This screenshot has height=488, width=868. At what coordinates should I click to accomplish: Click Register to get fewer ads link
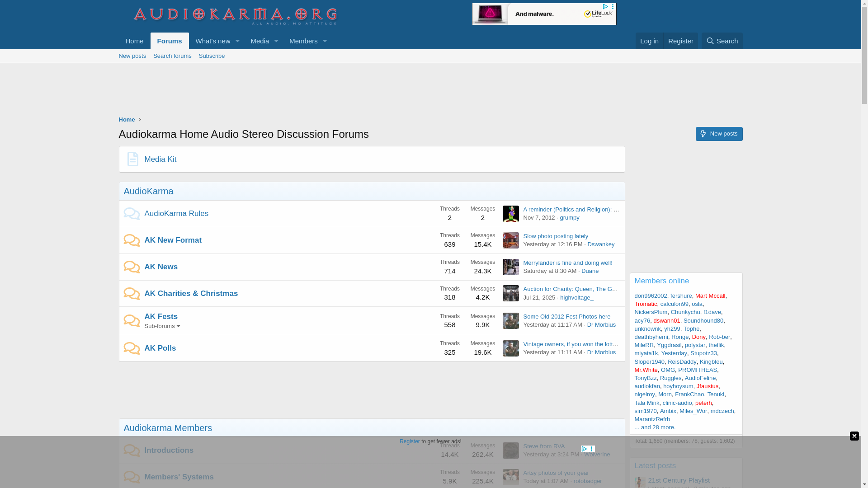coord(410,441)
